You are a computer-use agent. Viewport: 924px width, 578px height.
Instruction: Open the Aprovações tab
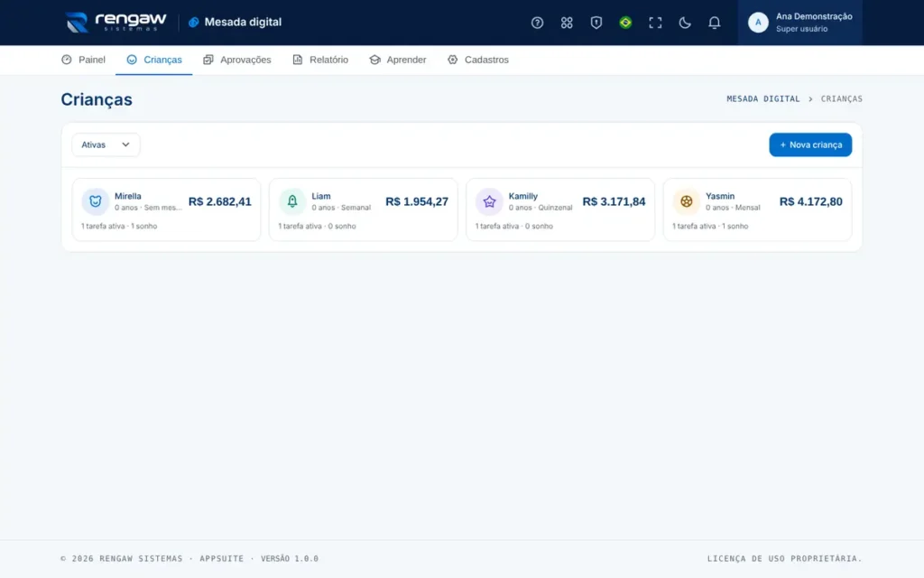(237, 60)
